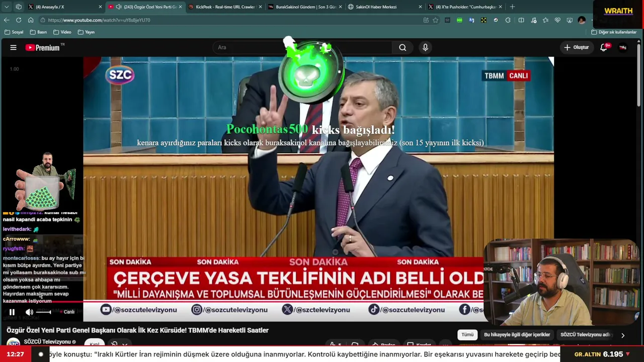Viewport: 644px width, 362px height.
Task: Open a new browser tab
Action: (512, 7)
